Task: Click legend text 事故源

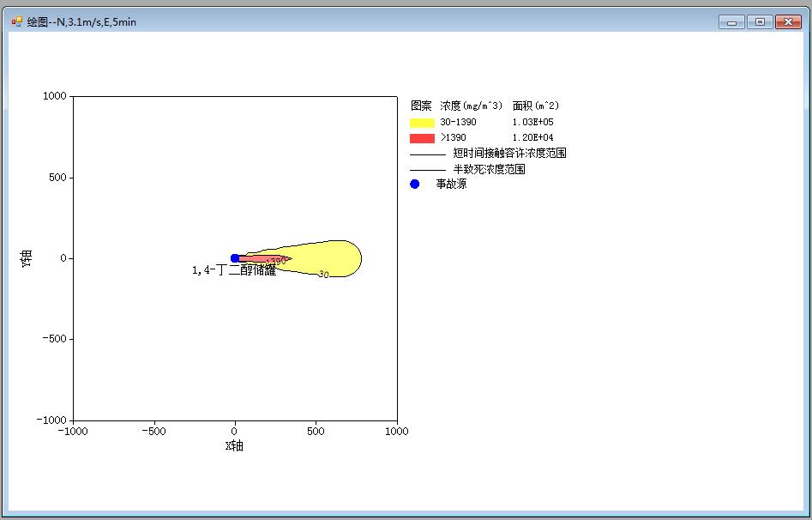Action: click(x=451, y=184)
